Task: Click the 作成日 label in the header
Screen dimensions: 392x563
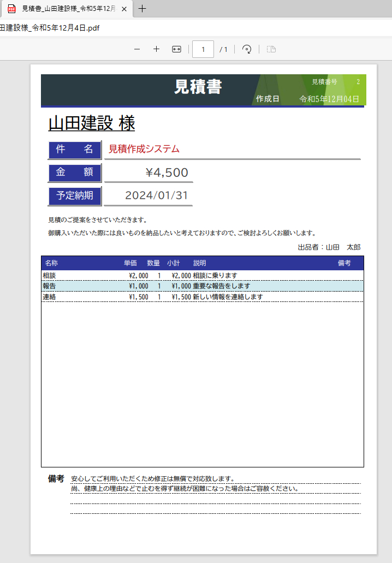Action: [x=268, y=99]
